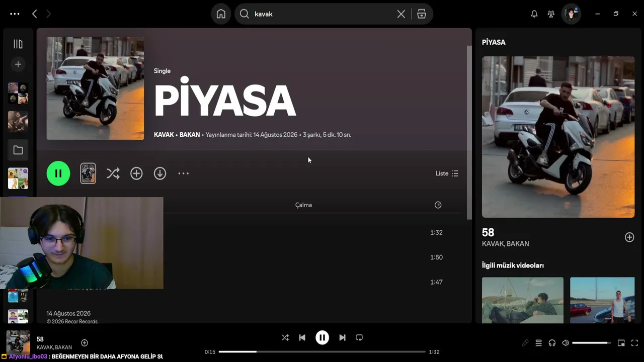The width and height of the screenshot is (644, 362).
Task: Open the play queue
Action: click(x=538, y=343)
